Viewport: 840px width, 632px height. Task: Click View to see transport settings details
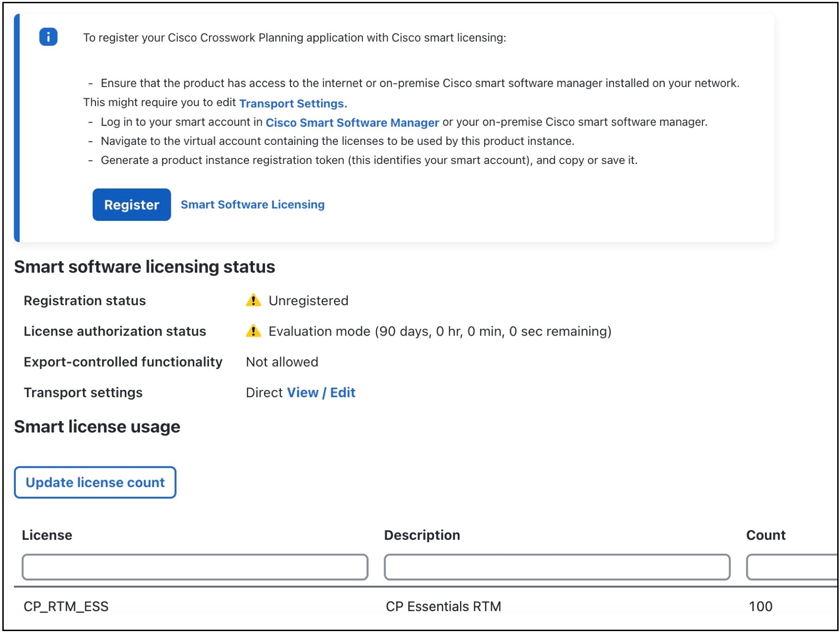[302, 392]
